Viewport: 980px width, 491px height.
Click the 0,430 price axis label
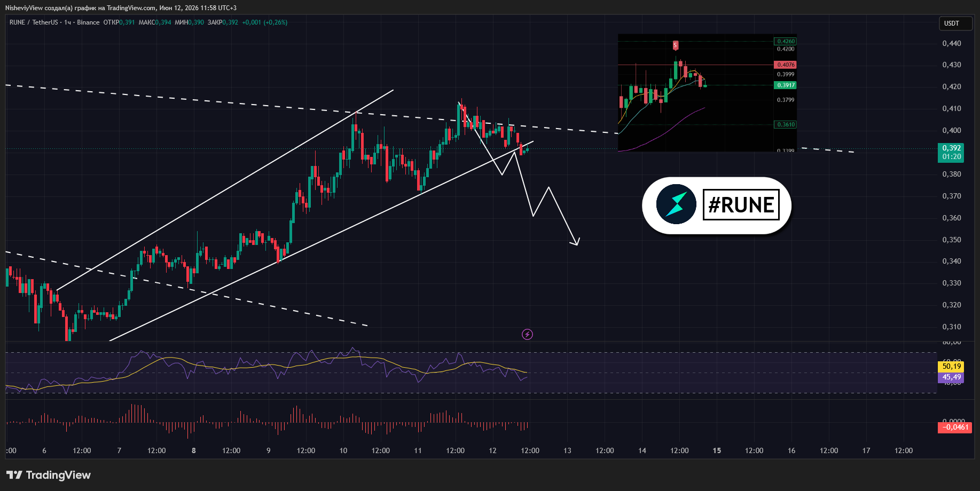coord(952,65)
